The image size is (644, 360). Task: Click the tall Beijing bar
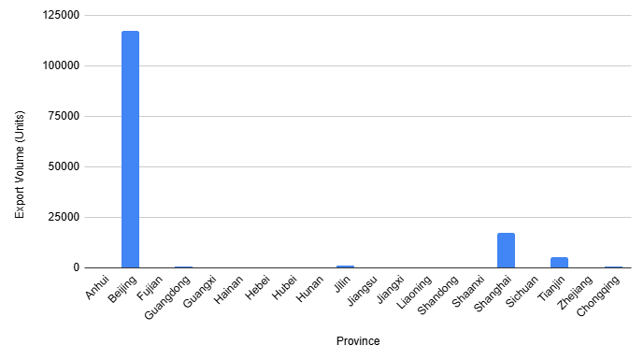[130, 150]
